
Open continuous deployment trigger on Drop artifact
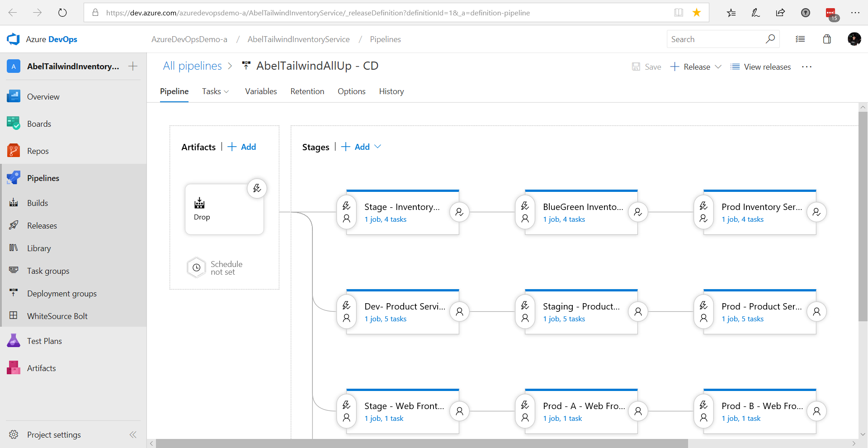tap(257, 188)
